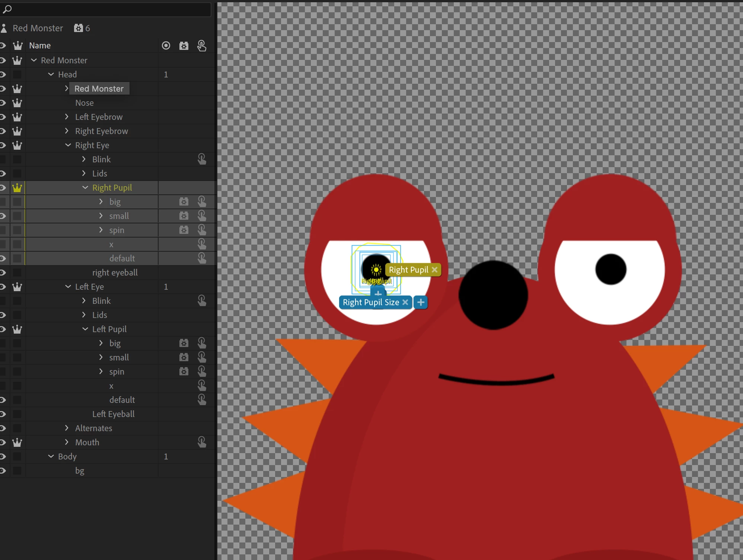The height and width of the screenshot is (560, 743).
Task: Click the record circle icon in header column
Action: pyautogui.click(x=166, y=45)
